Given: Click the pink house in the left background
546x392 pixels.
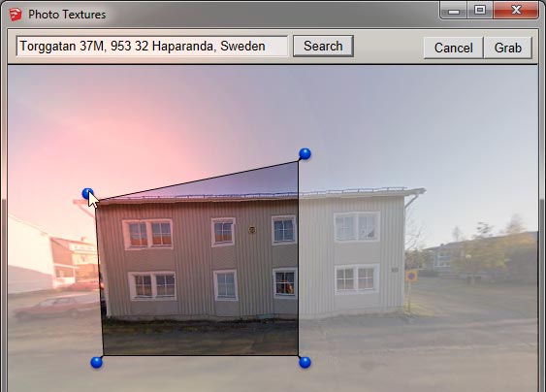Looking at the screenshot, I should pyautogui.click(x=75, y=260).
